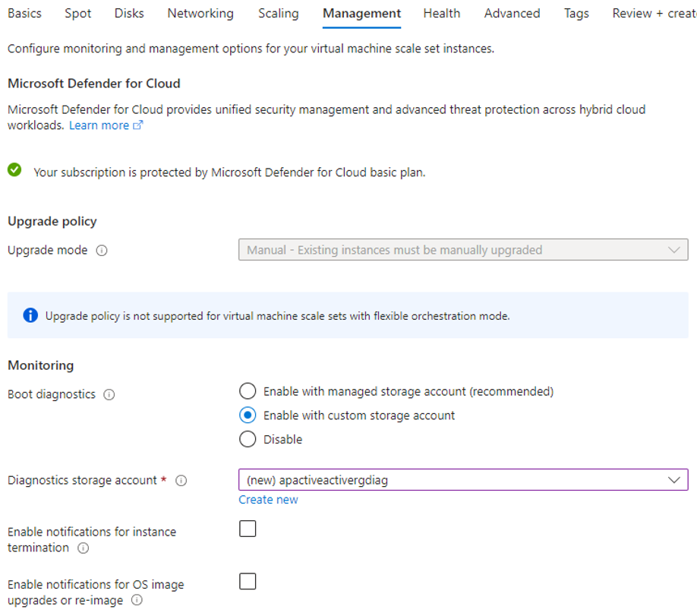This screenshot has height=616, width=697.
Task: Switch to the Networking tab
Action: (x=200, y=14)
